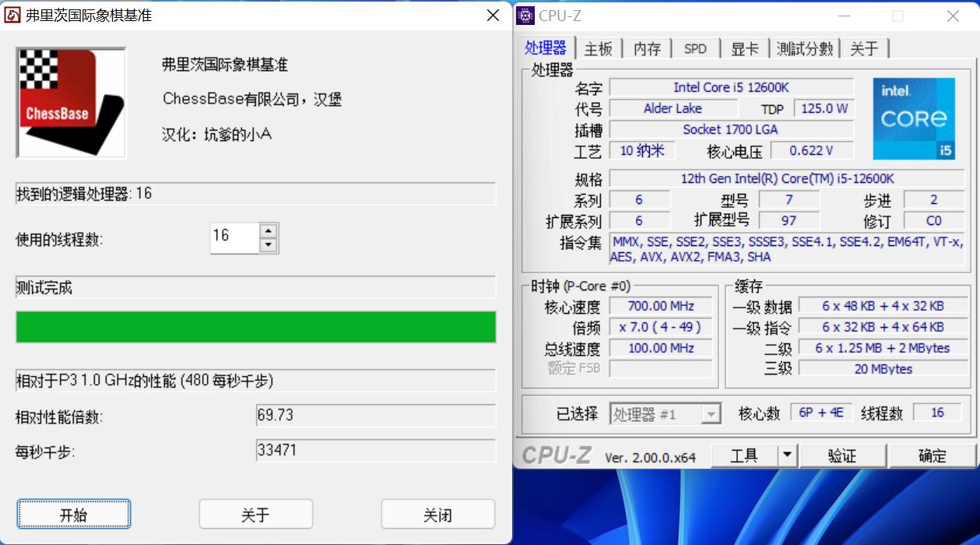Screen dimensions: 980x545
Task: Click the green benchmark progress bar
Action: (x=255, y=328)
